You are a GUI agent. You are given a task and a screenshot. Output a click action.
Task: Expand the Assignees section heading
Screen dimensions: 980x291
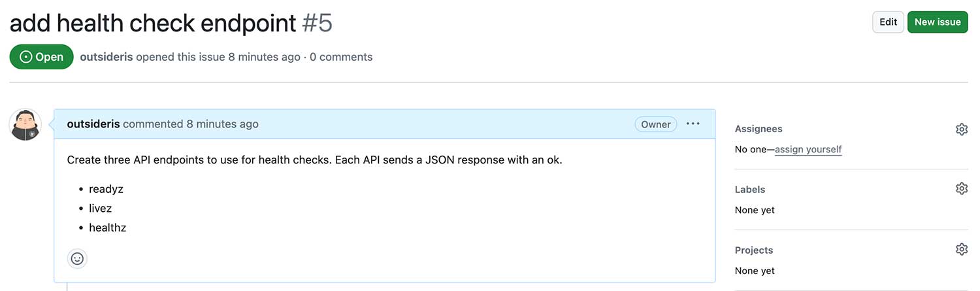point(759,129)
